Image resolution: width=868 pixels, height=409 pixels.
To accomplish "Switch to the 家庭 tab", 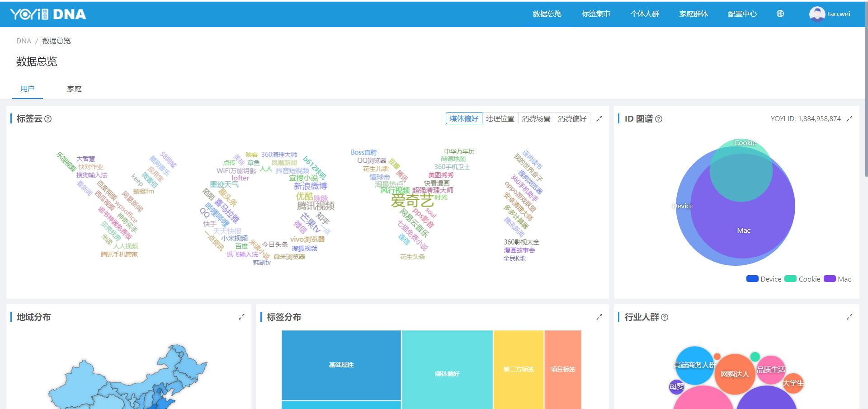I will click(74, 89).
